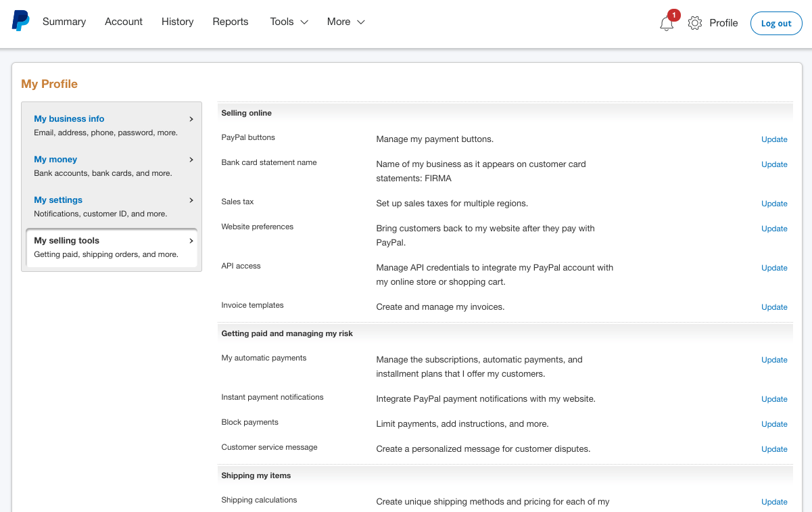Viewport: 812px width, 512px height.
Task: Click the 'Instant payment notifications' label
Action: pyautogui.click(x=272, y=397)
